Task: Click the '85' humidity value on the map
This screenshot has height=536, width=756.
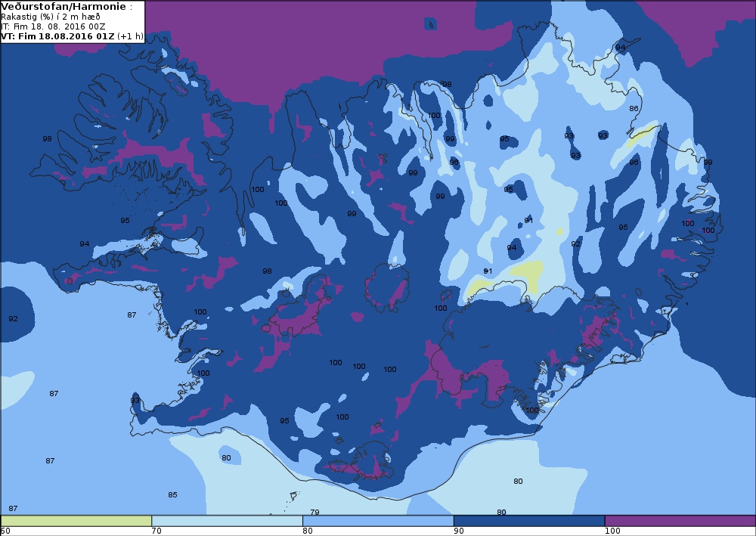Action: point(172,495)
